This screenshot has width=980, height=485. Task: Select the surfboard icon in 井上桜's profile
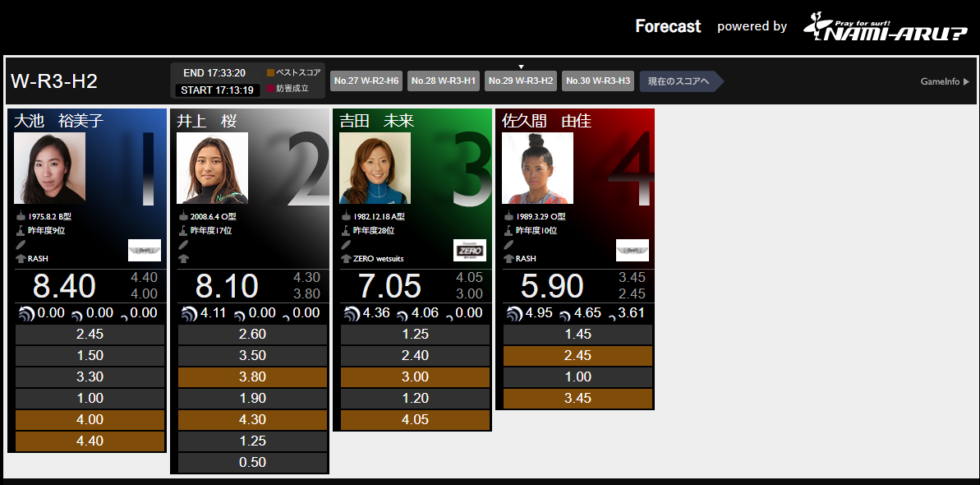[182, 246]
